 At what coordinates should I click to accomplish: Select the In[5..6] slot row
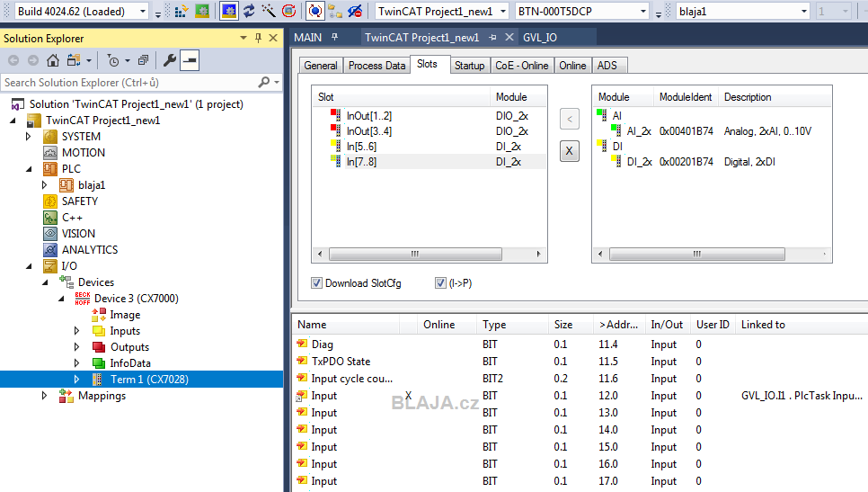pyautogui.click(x=429, y=147)
